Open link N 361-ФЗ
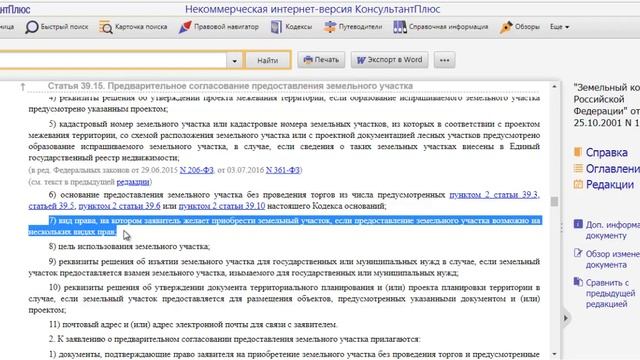The height and width of the screenshot is (360, 640). [x=283, y=170]
